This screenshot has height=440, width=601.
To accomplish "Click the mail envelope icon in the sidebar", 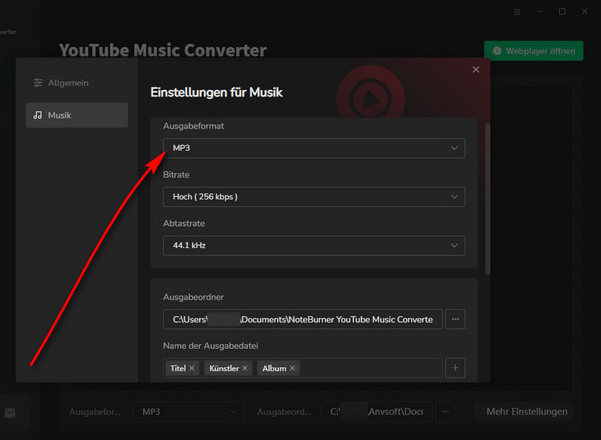I will click(10, 413).
